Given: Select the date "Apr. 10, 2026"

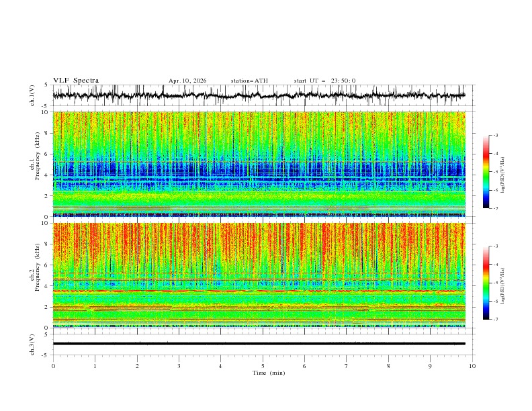Looking at the screenshot, I should point(187,81).
